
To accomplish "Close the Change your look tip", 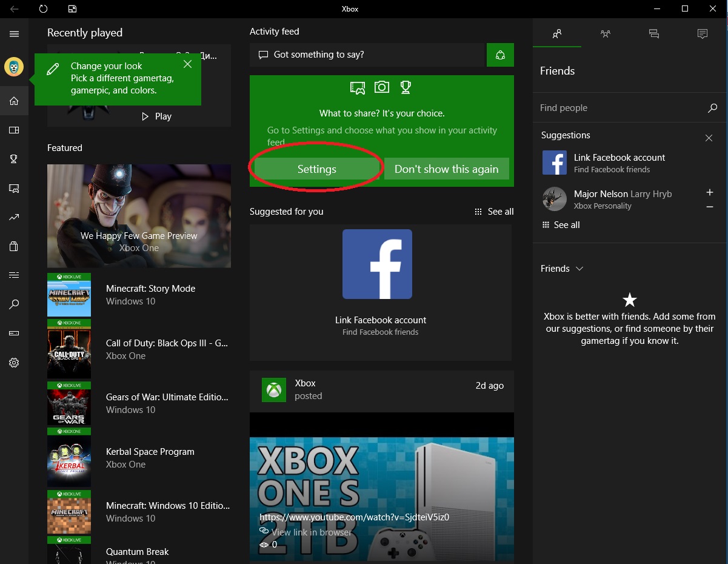I will tap(187, 64).
